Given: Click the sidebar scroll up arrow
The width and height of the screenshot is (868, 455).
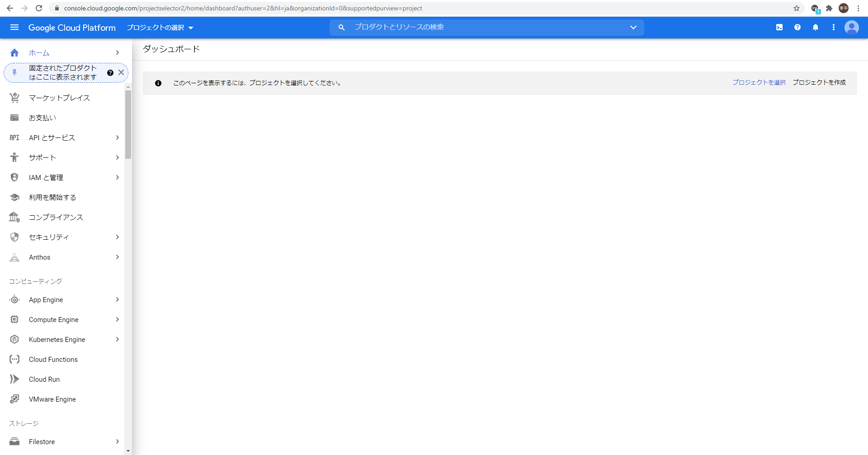Looking at the screenshot, I should [x=128, y=86].
